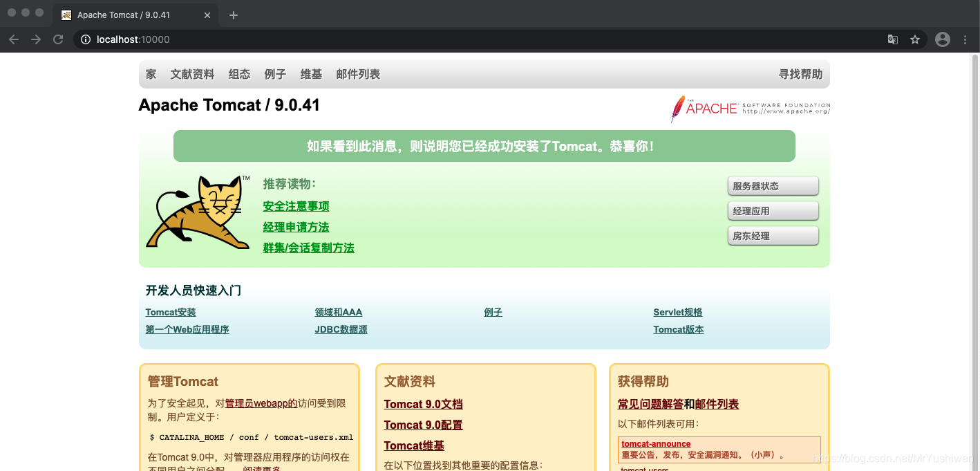Open the 经理申请方法 link
The width and height of the screenshot is (980, 471).
click(x=296, y=227)
